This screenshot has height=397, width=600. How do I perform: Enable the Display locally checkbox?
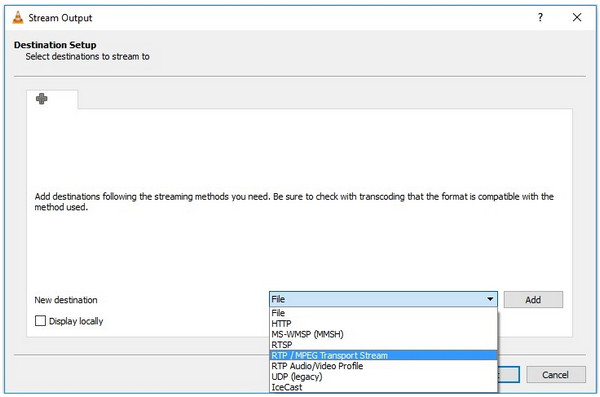(40, 320)
